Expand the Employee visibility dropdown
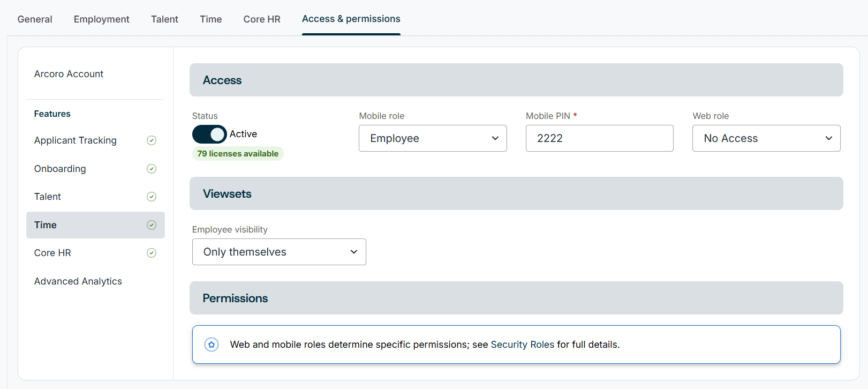Image resolution: width=868 pixels, height=389 pixels. tap(279, 252)
